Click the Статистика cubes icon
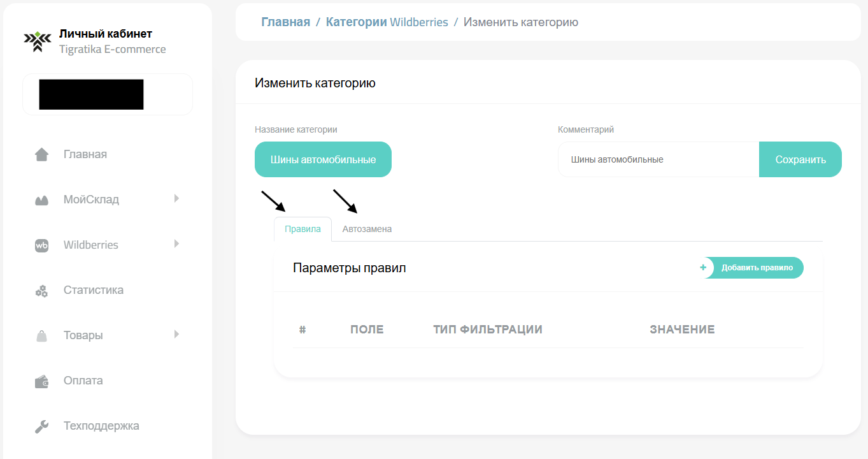 41,291
